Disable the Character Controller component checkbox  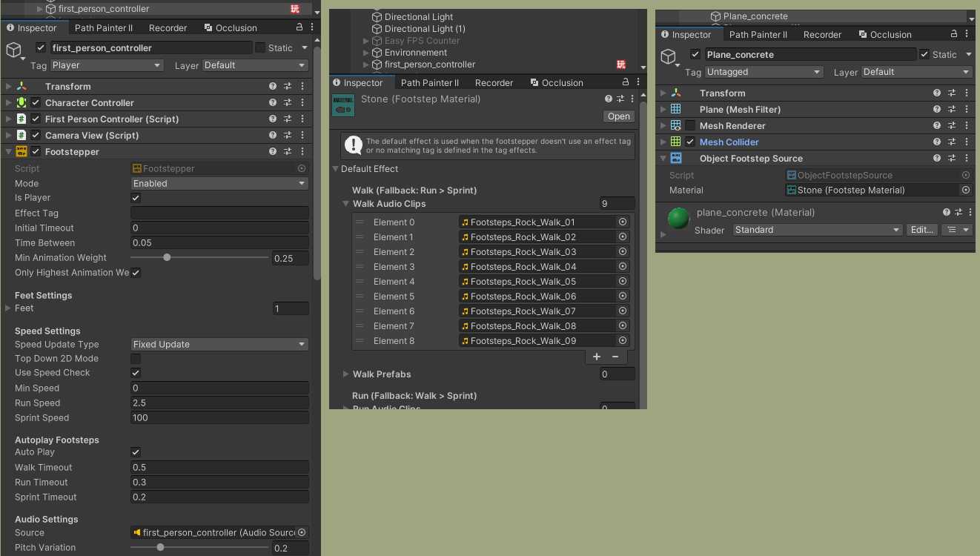(x=36, y=103)
